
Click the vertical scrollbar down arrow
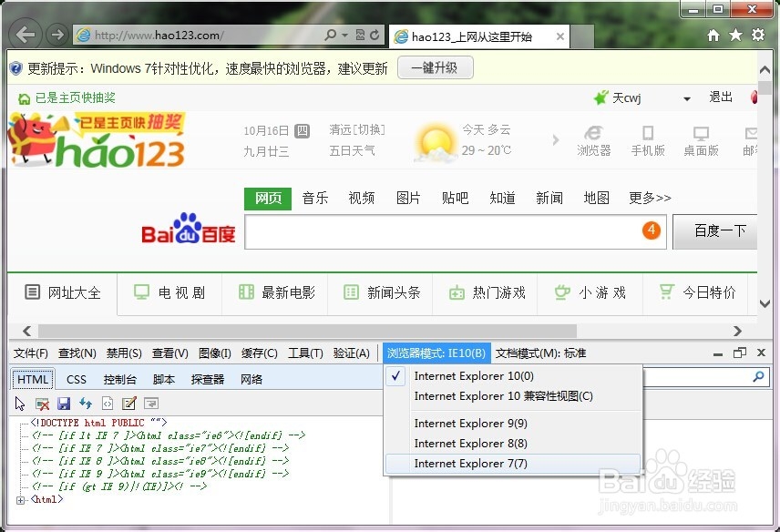pyautogui.click(x=765, y=303)
